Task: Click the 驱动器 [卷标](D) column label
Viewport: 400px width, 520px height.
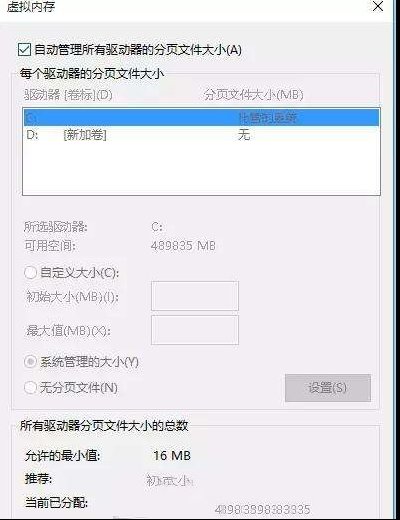Action: [x=68, y=95]
